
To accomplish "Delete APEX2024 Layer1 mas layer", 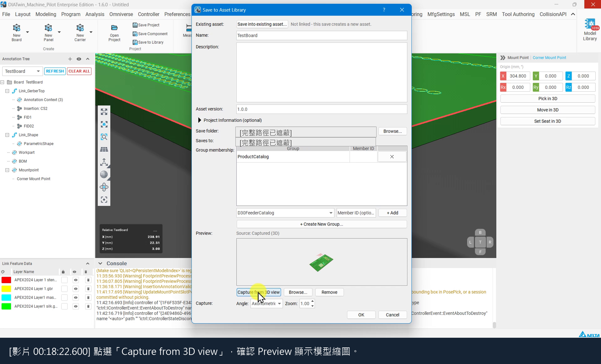I will [88, 297].
